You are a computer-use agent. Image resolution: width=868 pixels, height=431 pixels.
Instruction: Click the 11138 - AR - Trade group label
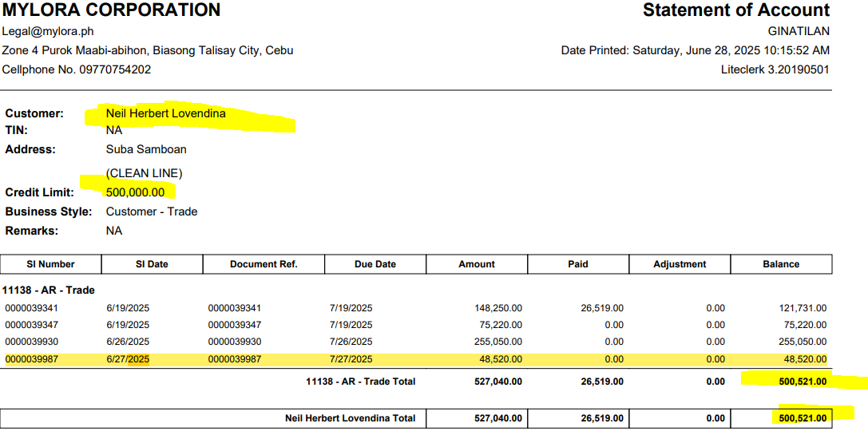pos(48,291)
